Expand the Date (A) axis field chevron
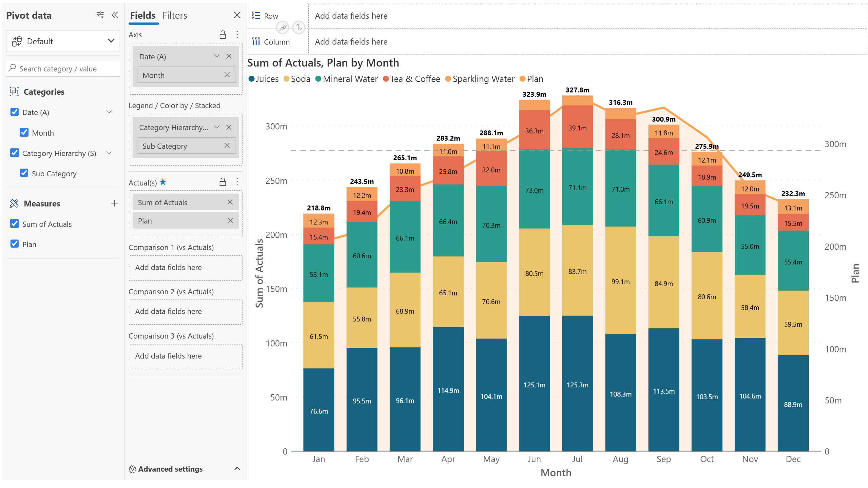This screenshot has height=488, width=868. [x=217, y=56]
